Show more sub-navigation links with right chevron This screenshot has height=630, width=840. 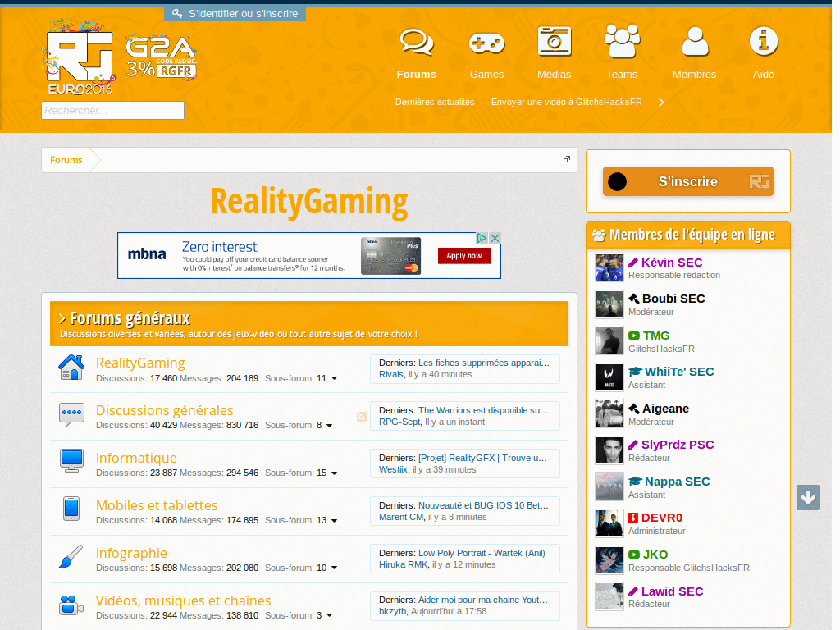pyautogui.click(x=662, y=103)
